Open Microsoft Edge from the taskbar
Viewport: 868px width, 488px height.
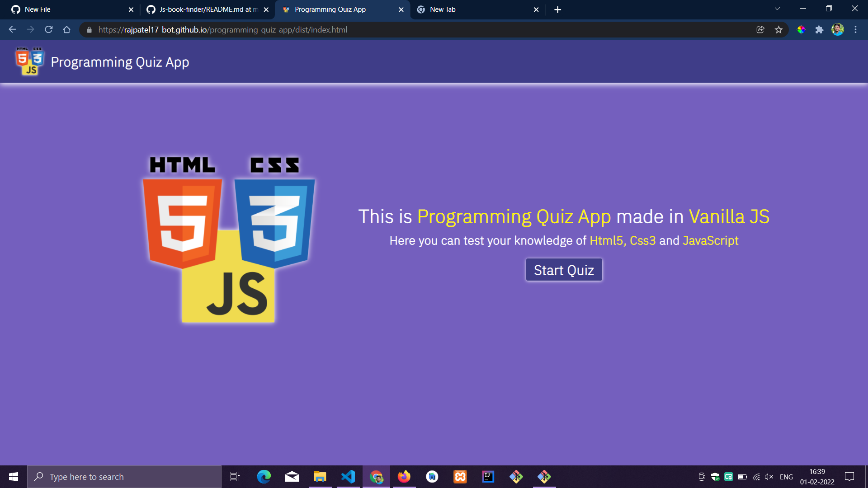pos(264,476)
